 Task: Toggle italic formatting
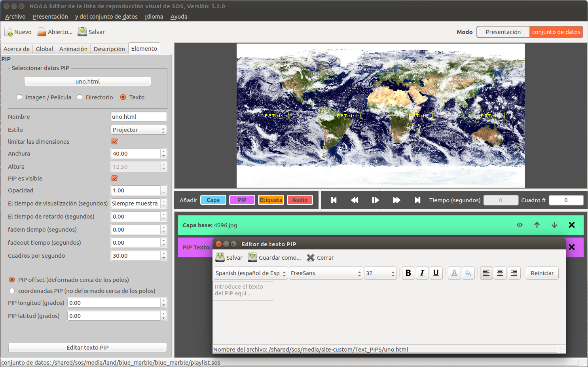click(x=422, y=273)
